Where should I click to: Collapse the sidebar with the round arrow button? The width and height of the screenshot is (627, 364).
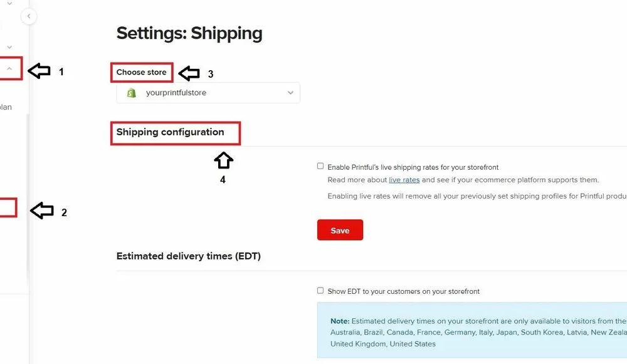(29, 16)
